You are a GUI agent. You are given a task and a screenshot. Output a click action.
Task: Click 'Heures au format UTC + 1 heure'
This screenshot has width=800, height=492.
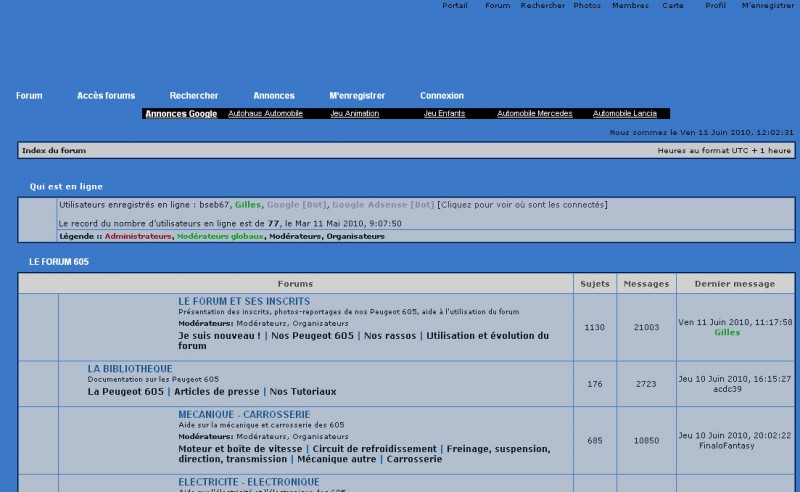pos(724,151)
